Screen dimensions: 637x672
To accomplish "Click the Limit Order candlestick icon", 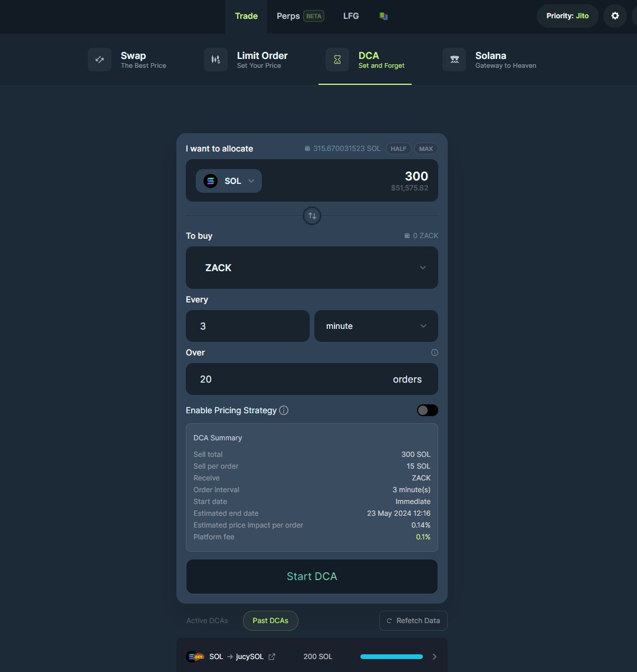I will click(x=216, y=60).
